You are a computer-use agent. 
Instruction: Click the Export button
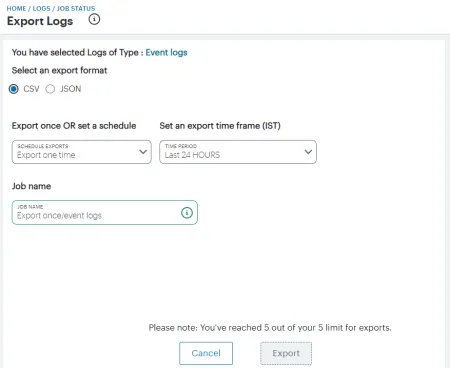(x=286, y=353)
